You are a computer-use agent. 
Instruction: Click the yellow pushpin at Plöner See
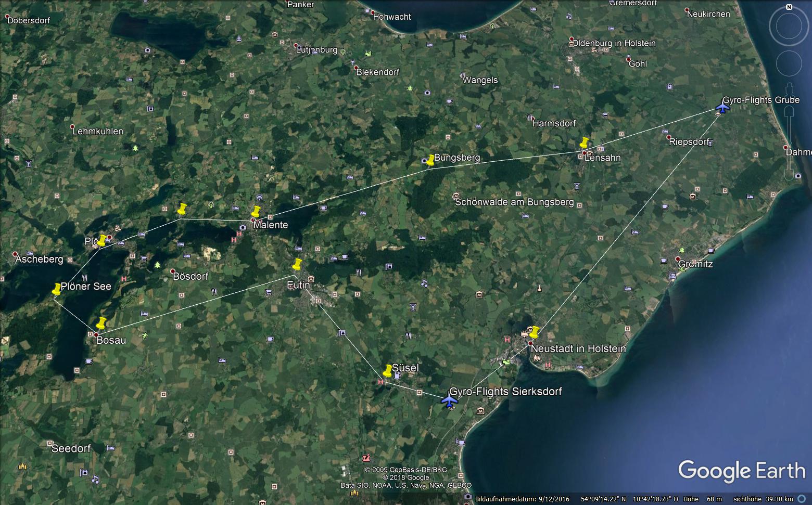point(56,290)
